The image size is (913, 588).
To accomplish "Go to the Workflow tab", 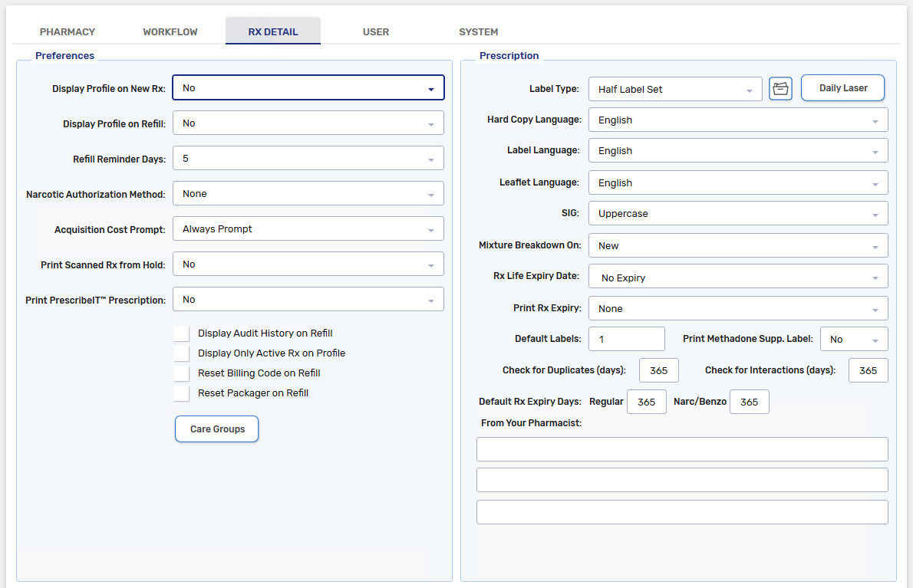I will click(170, 32).
